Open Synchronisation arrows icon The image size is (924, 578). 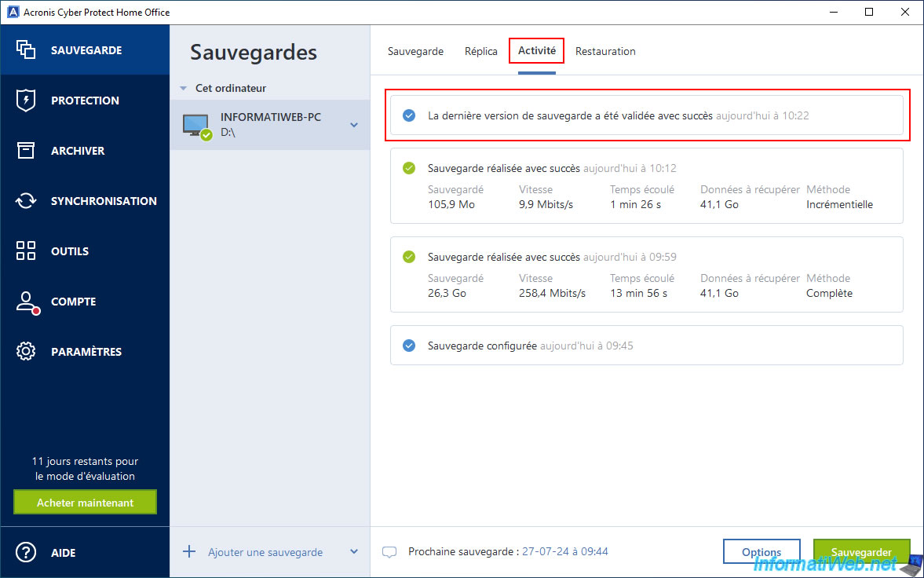click(x=26, y=201)
